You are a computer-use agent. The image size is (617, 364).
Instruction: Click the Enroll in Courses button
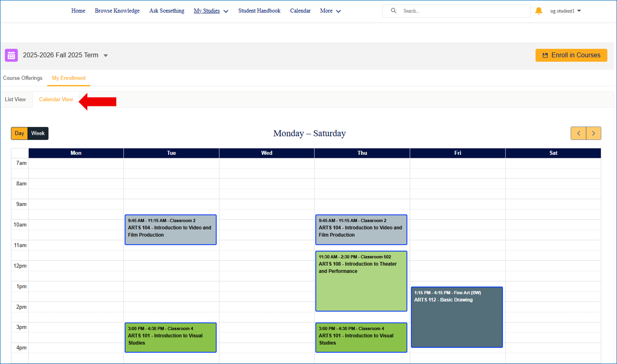(x=571, y=55)
